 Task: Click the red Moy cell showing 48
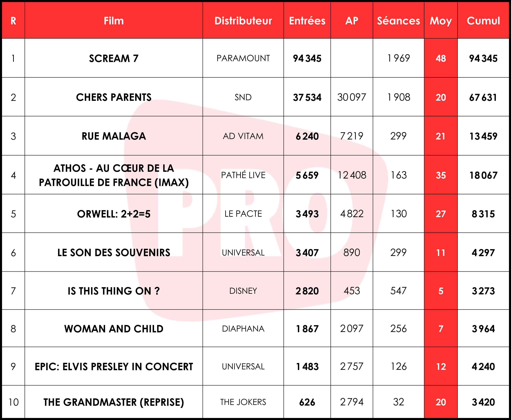[441, 59]
